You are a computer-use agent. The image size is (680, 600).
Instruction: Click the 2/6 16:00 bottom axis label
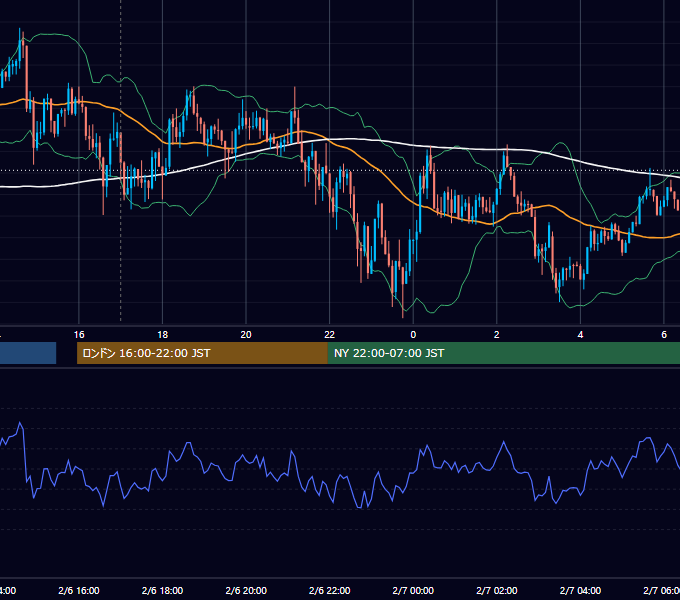coord(79,590)
